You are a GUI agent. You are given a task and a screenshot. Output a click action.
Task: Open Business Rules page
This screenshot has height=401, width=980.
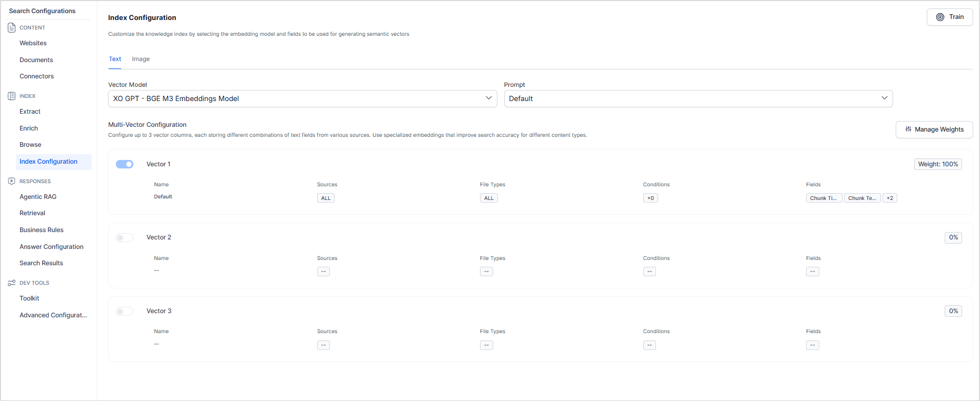point(42,230)
